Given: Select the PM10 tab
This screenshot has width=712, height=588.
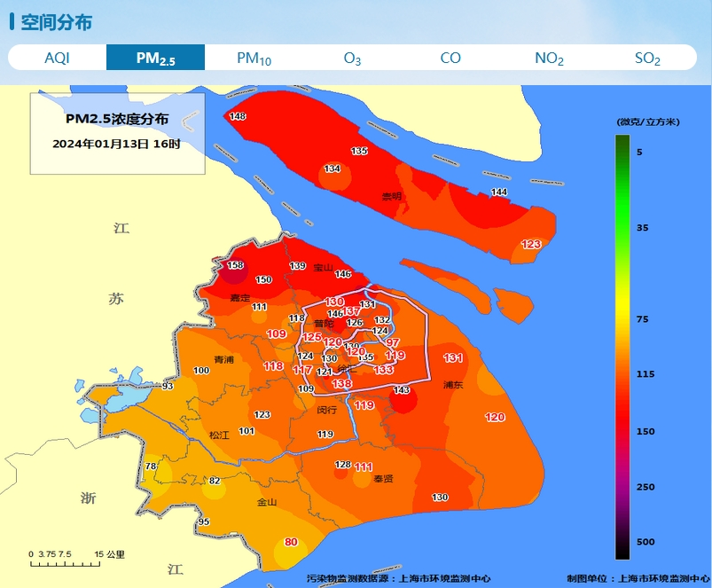Looking at the screenshot, I should coord(254,58).
